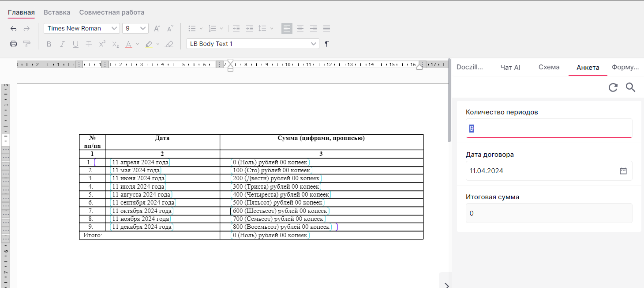Switch to Doczill... panel tab

pos(470,67)
